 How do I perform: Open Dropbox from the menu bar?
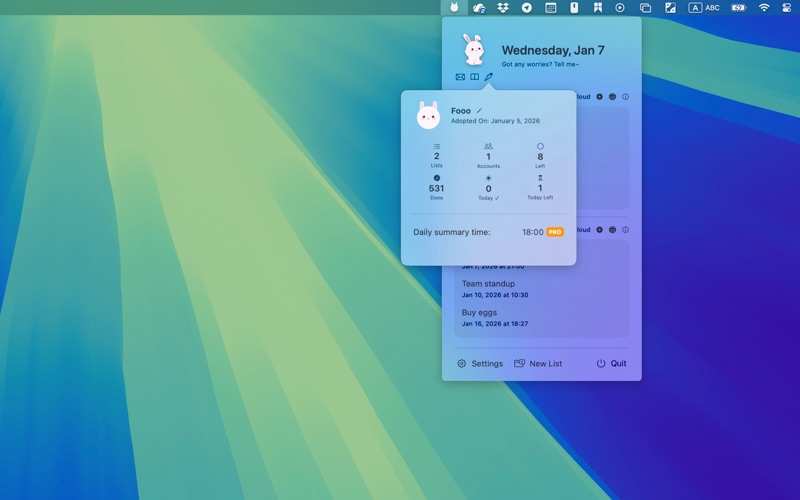pyautogui.click(x=503, y=8)
